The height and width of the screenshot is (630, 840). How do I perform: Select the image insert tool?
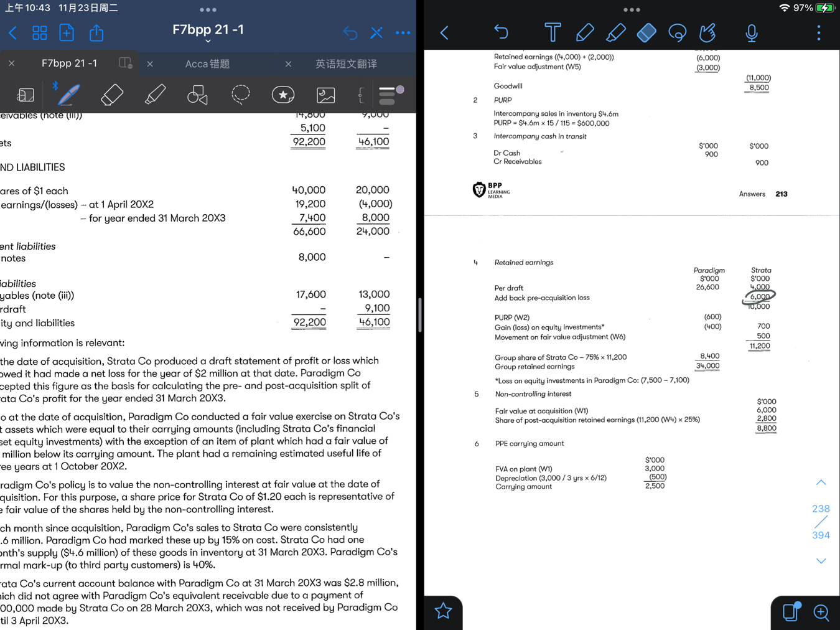coord(326,95)
